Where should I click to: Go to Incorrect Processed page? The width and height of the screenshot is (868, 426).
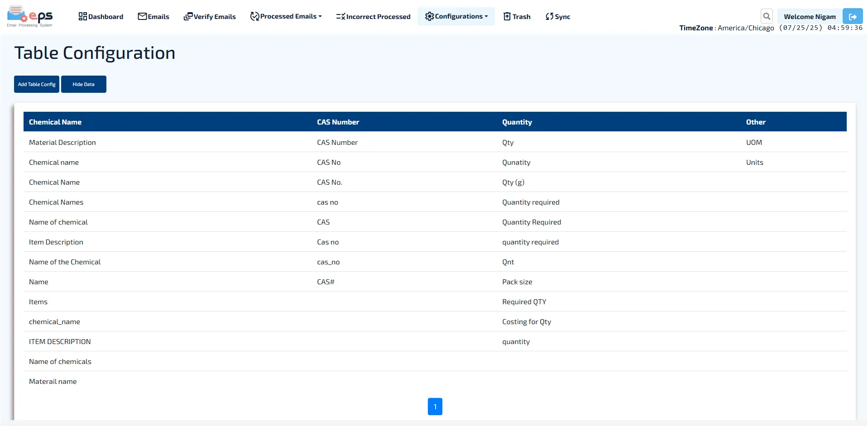pos(378,17)
